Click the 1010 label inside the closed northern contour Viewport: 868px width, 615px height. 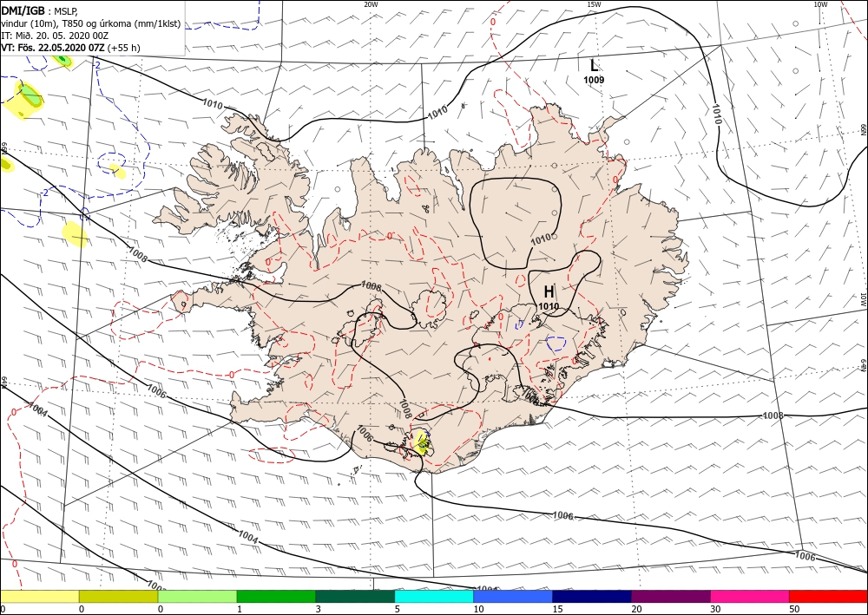coord(541,239)
